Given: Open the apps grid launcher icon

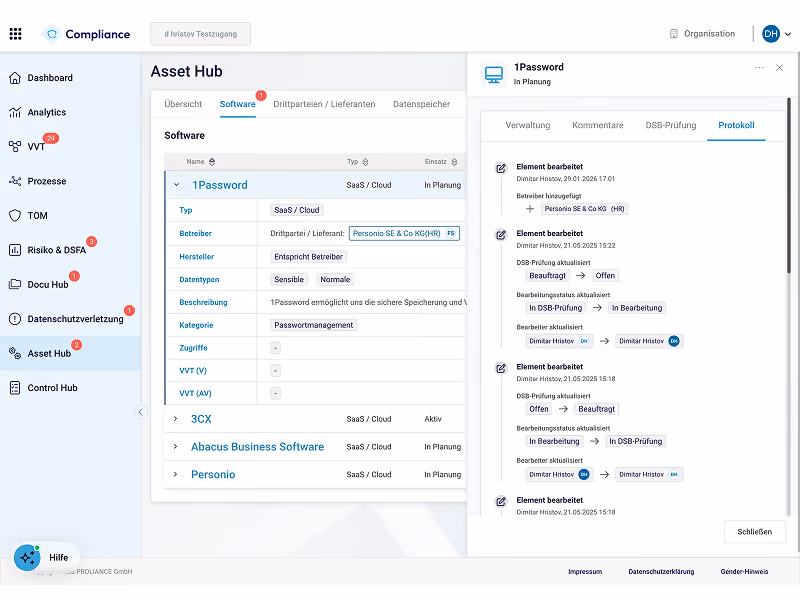Looking at the screenshot, I should (15, 34).
